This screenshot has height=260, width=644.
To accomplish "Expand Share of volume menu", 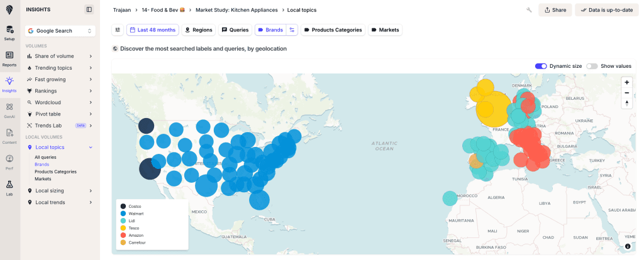I will coord(60,56).
